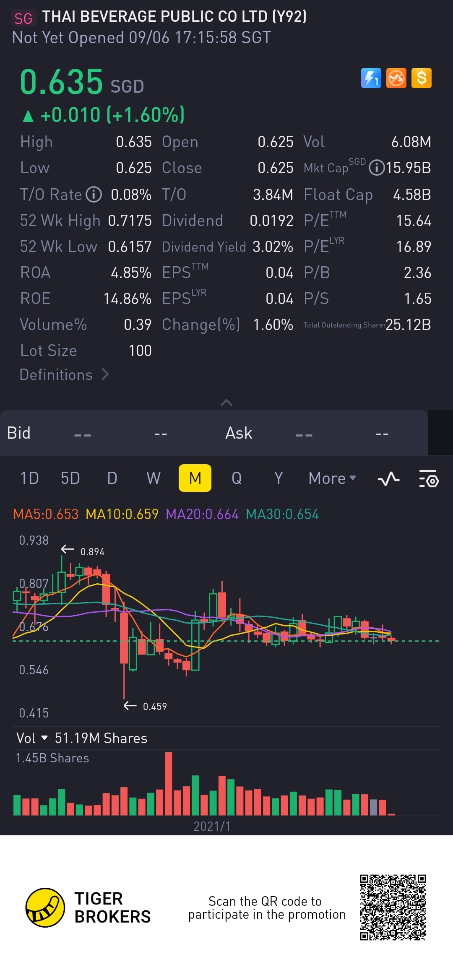Image resolution: width=453 pixels, height=980 pixels.
Task: Tap the Ask label in quote bar
Action: point(239,433)
